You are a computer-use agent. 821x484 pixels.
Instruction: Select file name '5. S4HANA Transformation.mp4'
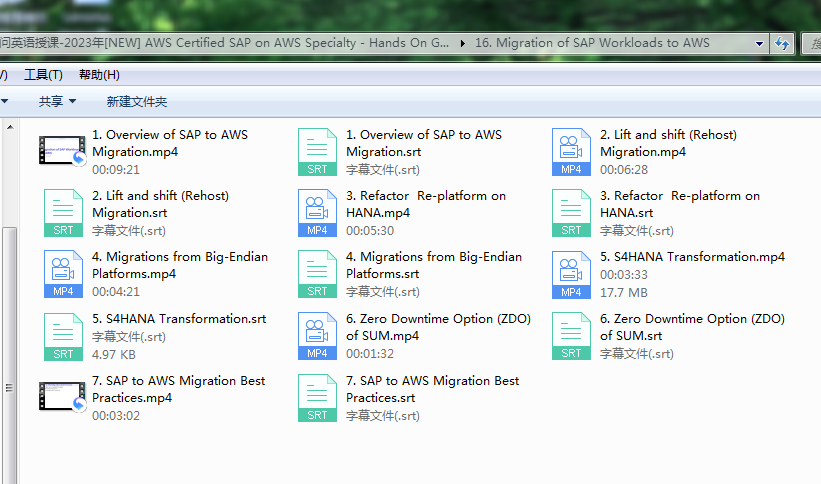tap(693, 257)
